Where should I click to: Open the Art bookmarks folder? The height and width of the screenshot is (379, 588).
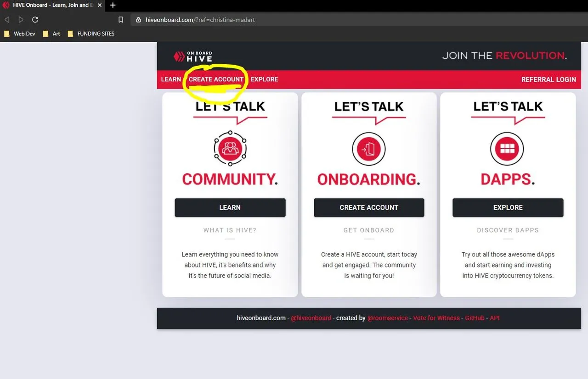pos(51,33)
